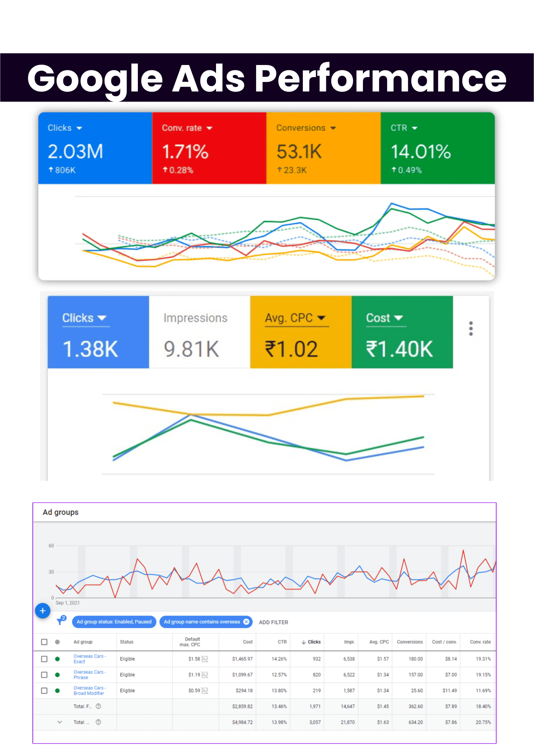534x756 pixels.
Task: Click the 14.01% CTR value
Action: coord(421,152)
